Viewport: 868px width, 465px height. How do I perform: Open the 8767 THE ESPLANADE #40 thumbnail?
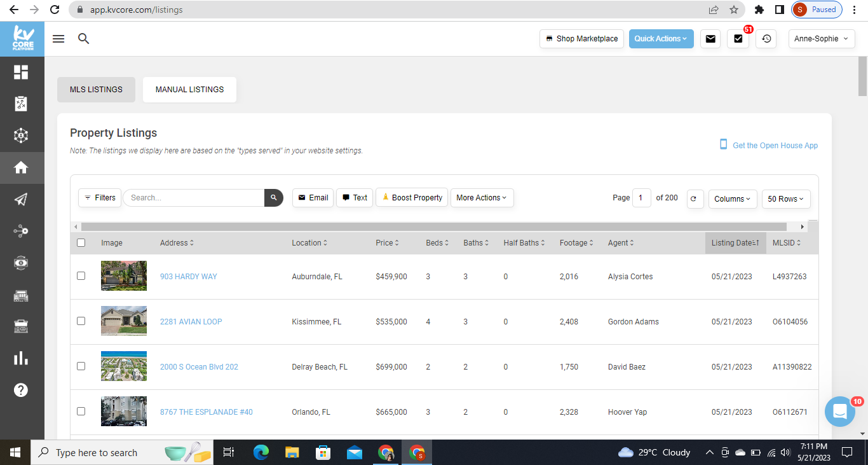pyautogui.click(x=124, y=412)
